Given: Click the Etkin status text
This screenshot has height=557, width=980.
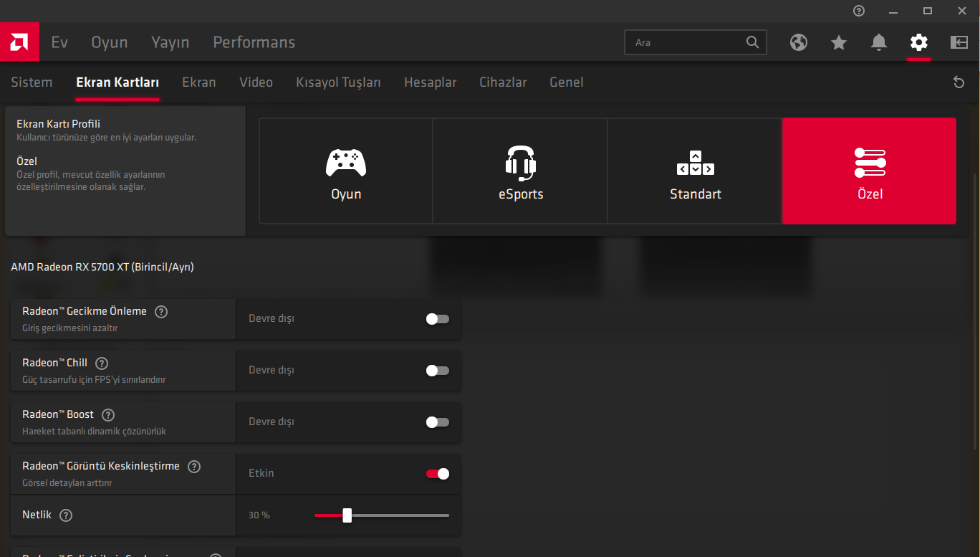Looking at the screenshot, I should (261, 473).
